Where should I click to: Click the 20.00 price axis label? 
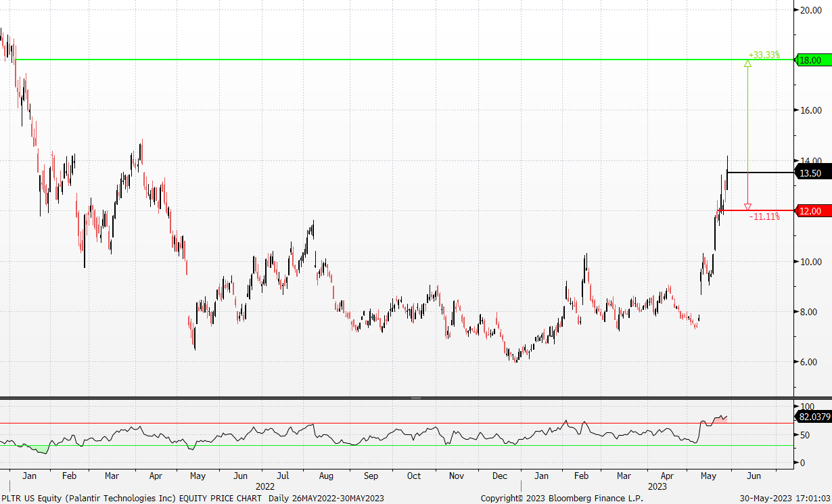click(x=811, y=10)
